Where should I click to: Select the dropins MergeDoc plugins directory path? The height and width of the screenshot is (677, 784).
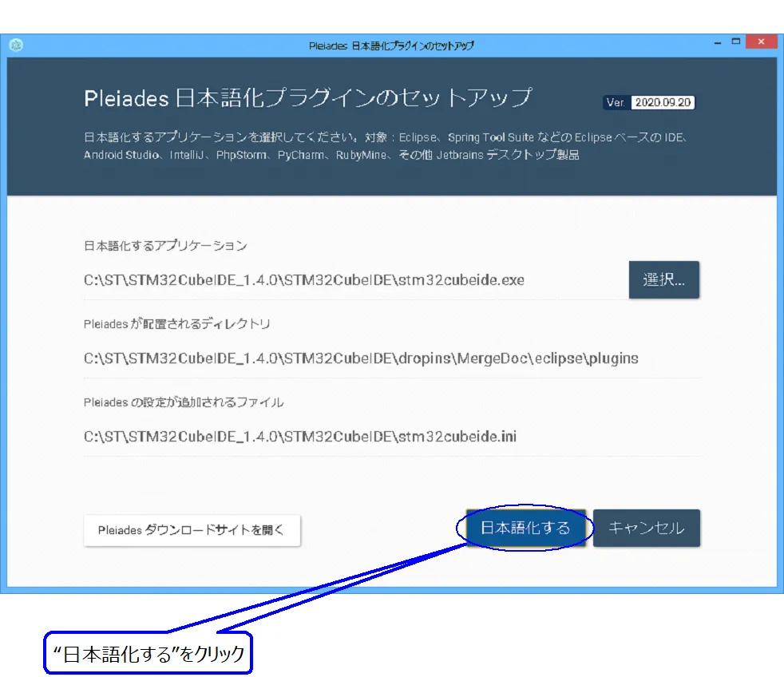click(361, 358)
